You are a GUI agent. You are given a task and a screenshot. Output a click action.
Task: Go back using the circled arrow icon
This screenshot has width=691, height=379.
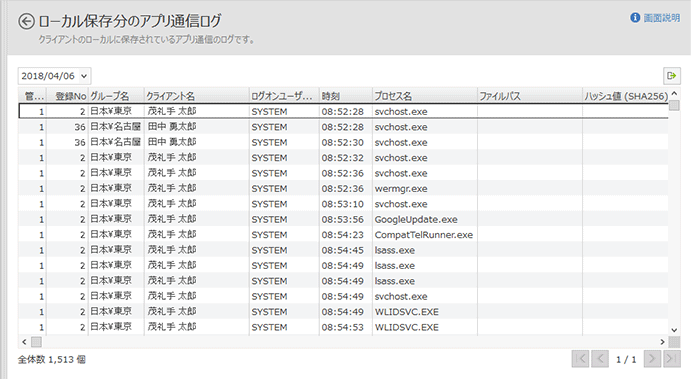[x=26, y=21]
